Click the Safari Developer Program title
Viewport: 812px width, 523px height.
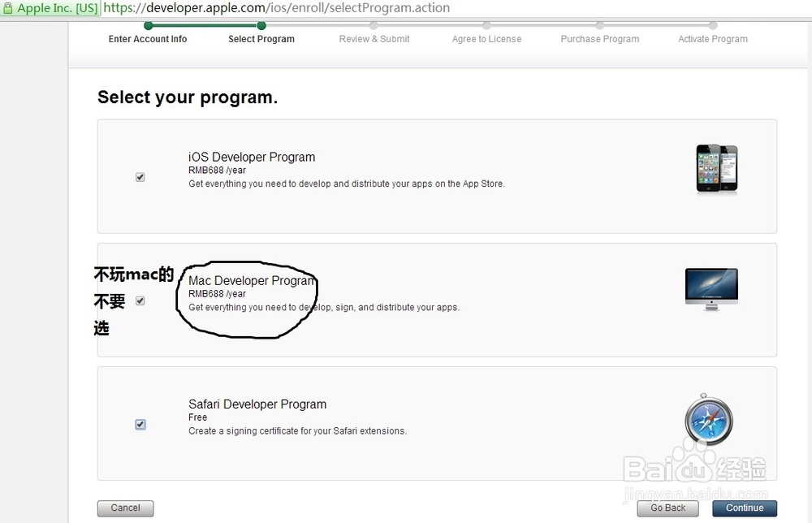click(257, 404)
